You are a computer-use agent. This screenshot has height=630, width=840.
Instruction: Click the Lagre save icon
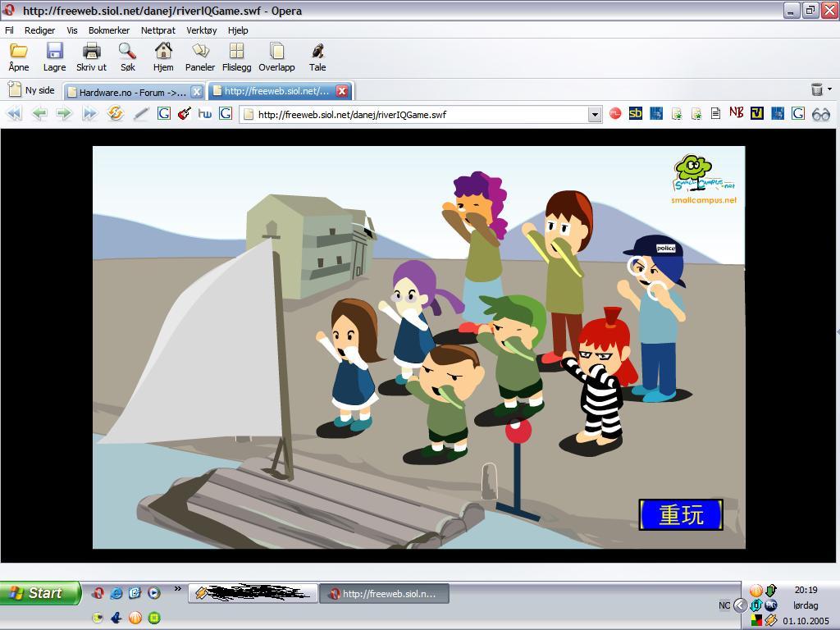pos(55,52)
